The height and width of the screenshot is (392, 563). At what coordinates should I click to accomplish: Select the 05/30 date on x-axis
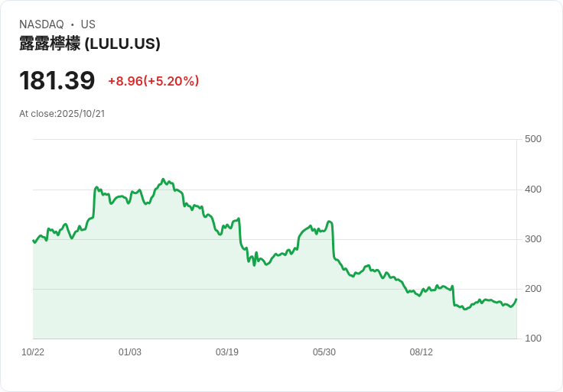pyautogui.click(x=324, y=352)
